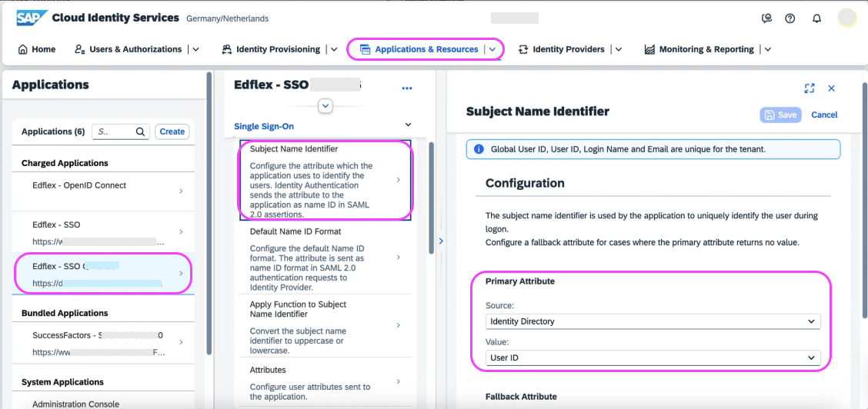Expand the Identity Providers dropdown arrow

619,49
